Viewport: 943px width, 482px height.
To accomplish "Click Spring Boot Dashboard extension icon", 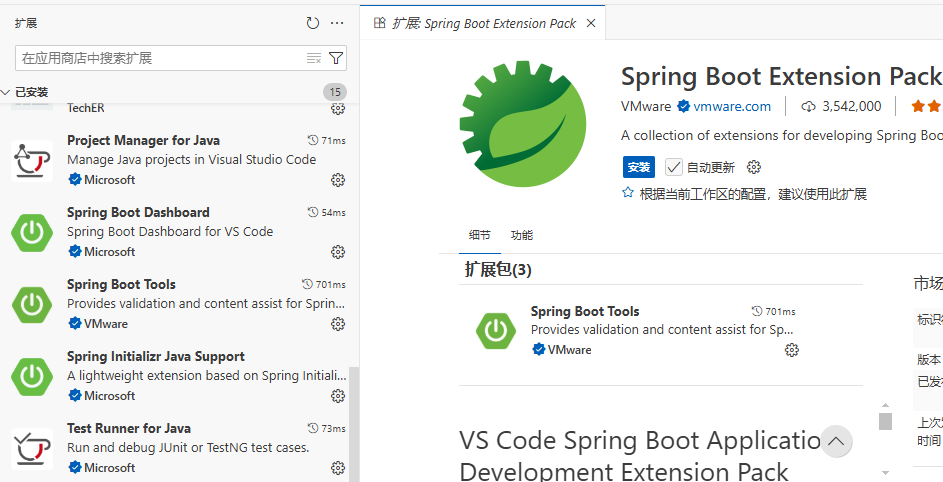I will coord(32,232).
